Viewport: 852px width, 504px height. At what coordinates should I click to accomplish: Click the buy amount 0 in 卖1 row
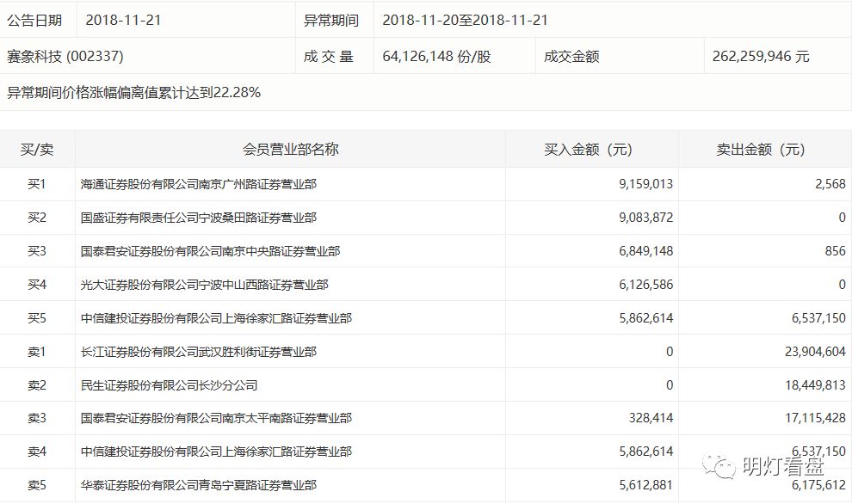[x=670, y=352]
